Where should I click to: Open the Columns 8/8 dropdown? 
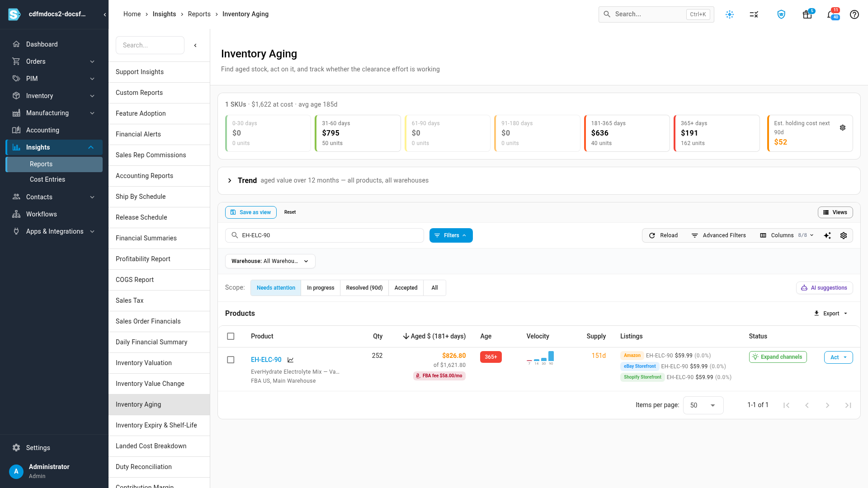(x=787, y=235)
